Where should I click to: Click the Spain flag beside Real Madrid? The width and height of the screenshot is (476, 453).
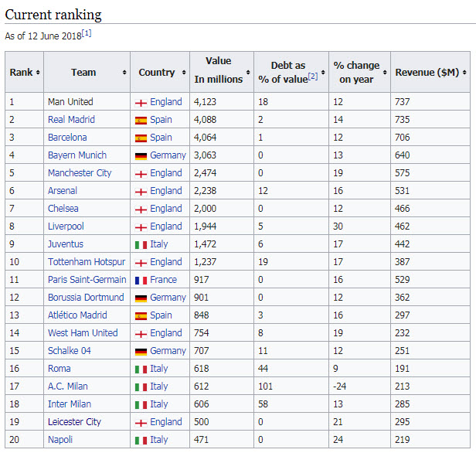tap(141, 120)
